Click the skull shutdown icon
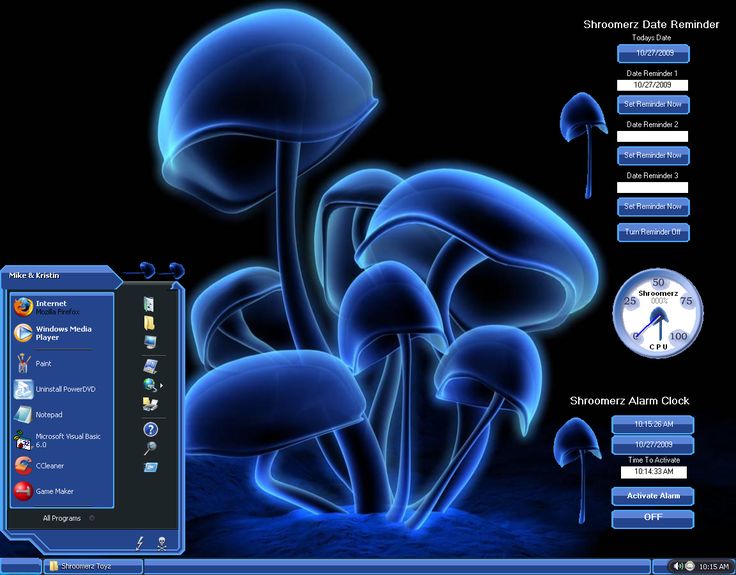The image size is (736, 575). click(x=161, y=544)
